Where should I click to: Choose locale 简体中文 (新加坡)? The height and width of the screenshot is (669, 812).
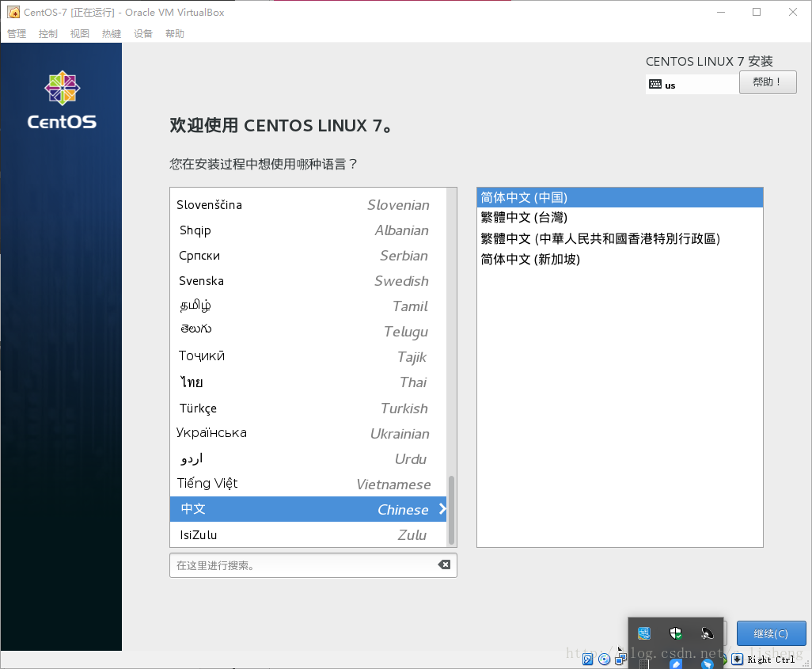620,259
